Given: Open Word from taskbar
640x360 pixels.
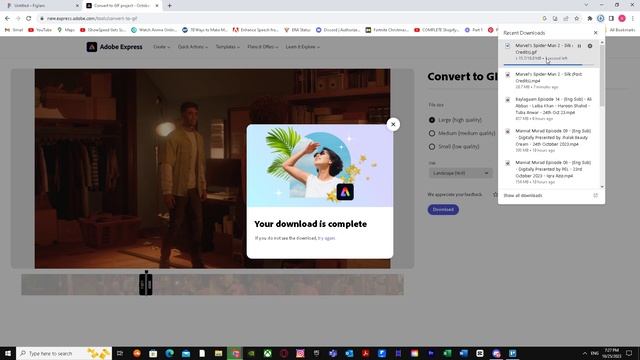Looking at the screenshot, I should 463,353.
